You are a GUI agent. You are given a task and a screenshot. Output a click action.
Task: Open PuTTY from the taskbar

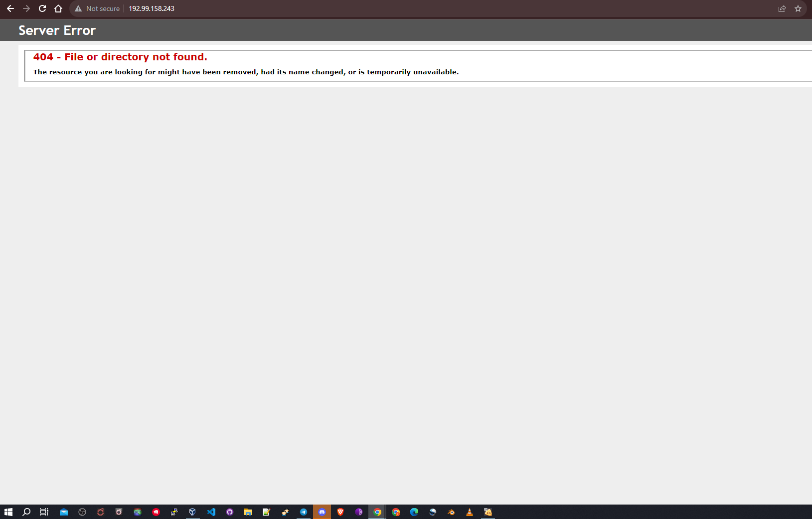click(174, 512)
